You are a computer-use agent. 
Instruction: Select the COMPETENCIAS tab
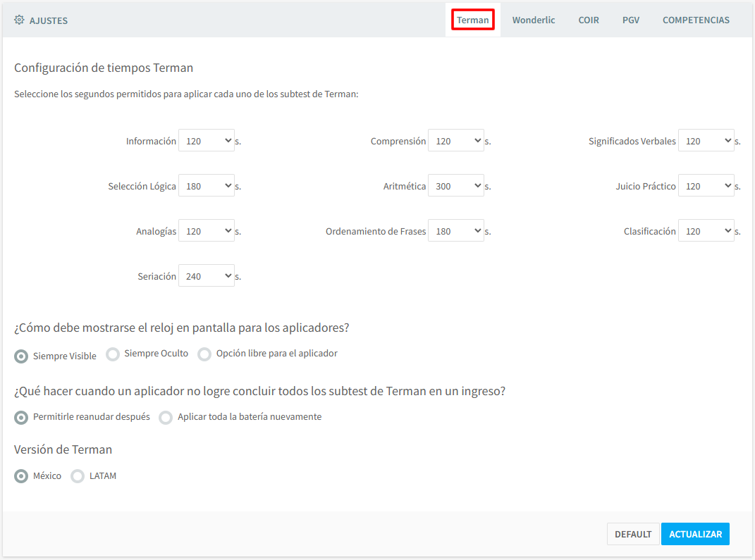[695, 20]
